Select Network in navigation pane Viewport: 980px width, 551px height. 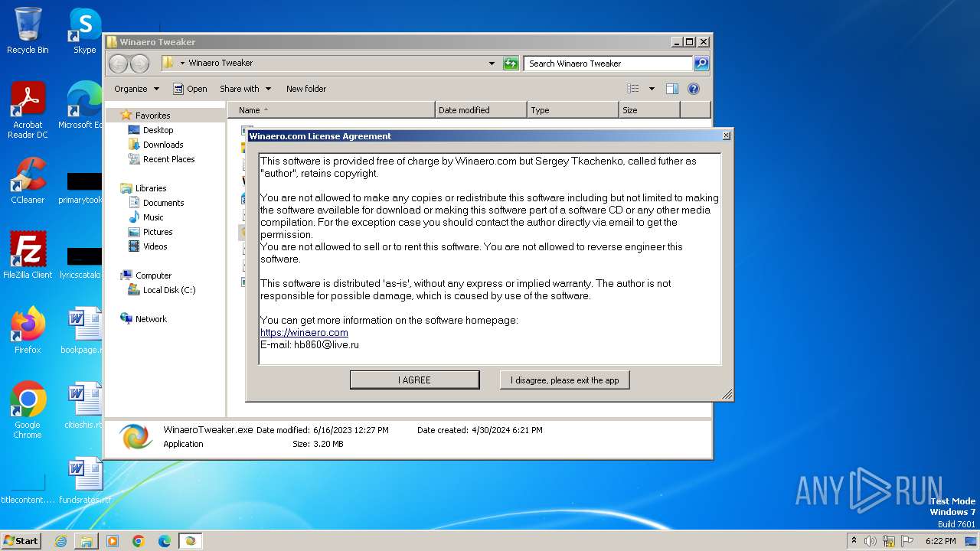tap(151, 319)
